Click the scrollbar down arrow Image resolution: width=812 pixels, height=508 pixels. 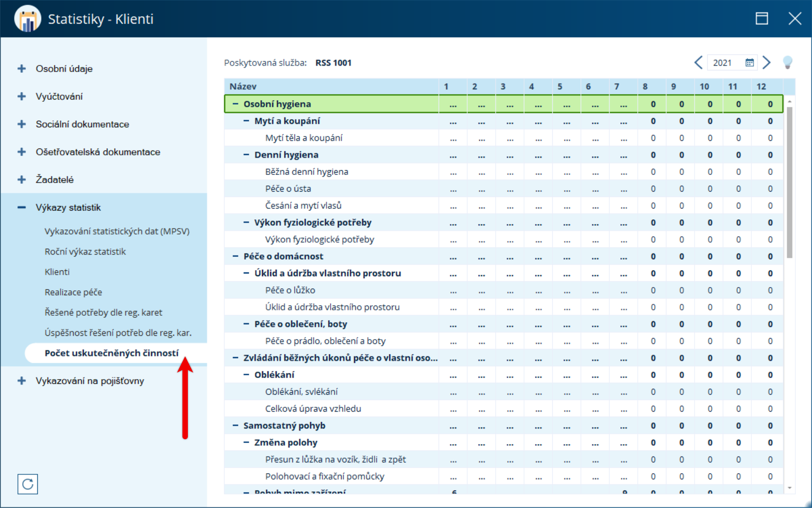[789, 488]
